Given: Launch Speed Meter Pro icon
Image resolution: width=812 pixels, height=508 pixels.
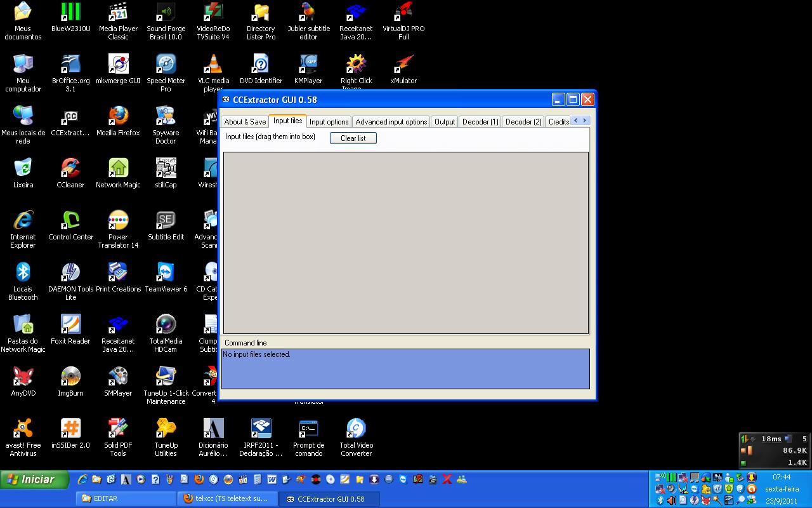Looking at the screenshot, I should (166, 73).
